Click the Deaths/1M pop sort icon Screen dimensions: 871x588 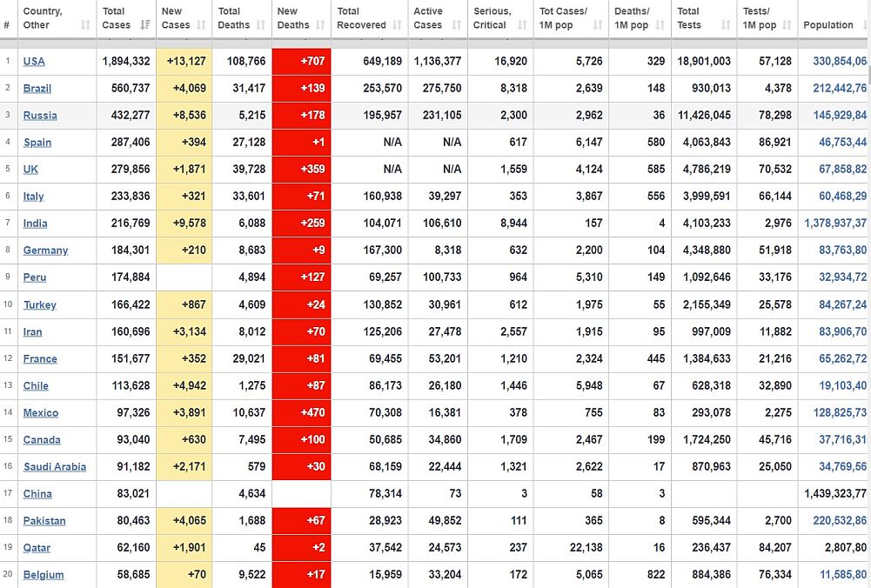click(660, 25)
